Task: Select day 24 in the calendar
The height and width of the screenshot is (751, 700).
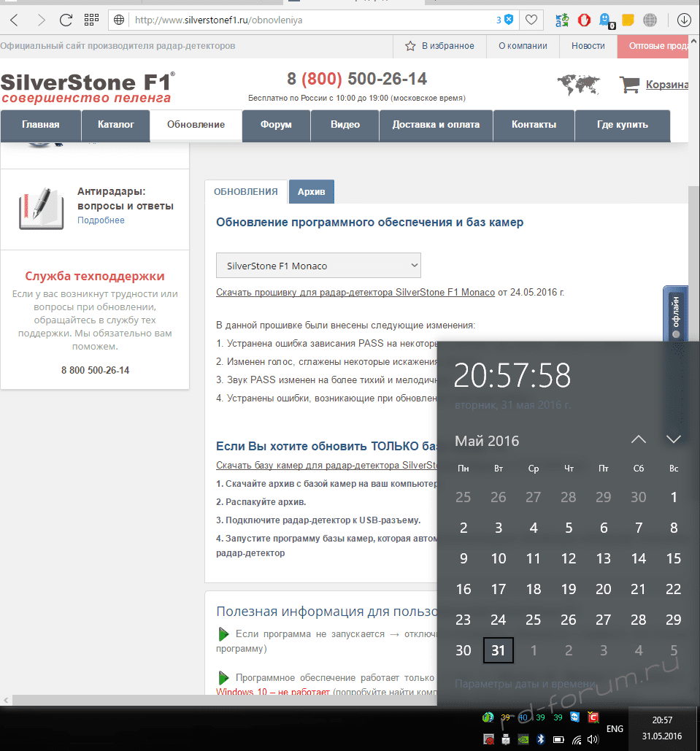Action: click(499, 620)
